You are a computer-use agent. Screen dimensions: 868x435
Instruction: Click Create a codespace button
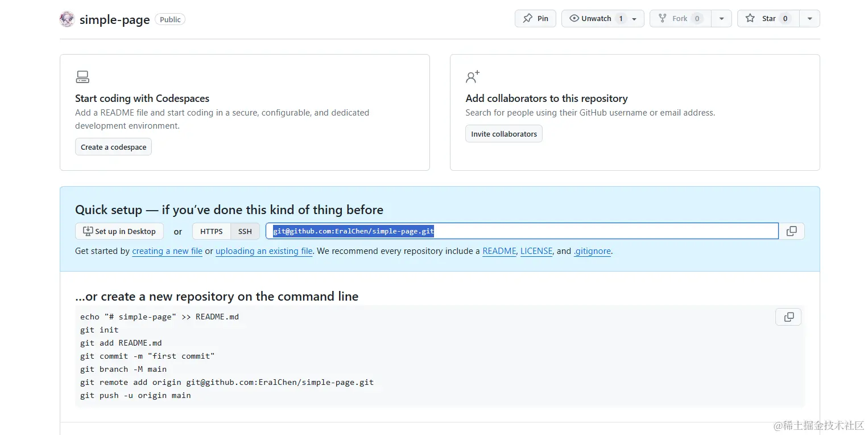113,147
